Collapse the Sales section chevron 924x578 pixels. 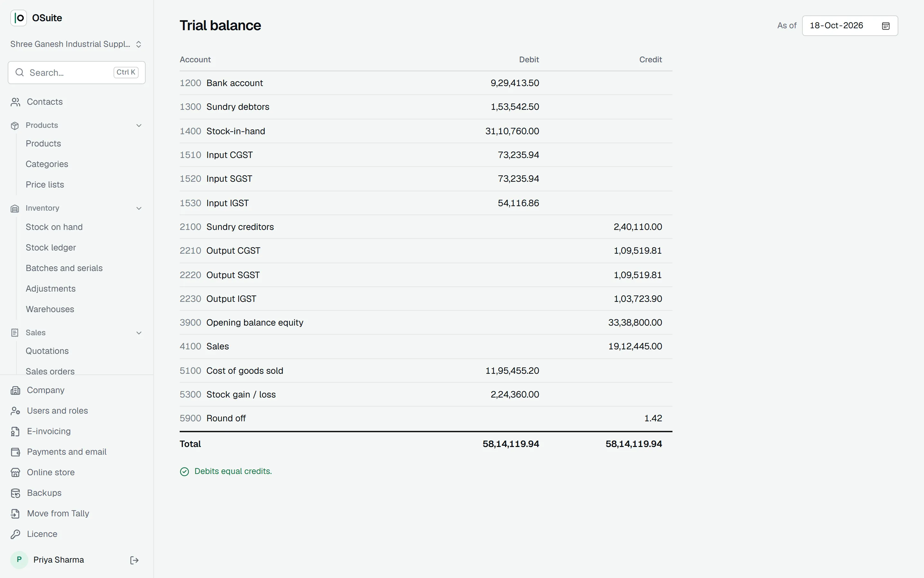coord(139,333)
